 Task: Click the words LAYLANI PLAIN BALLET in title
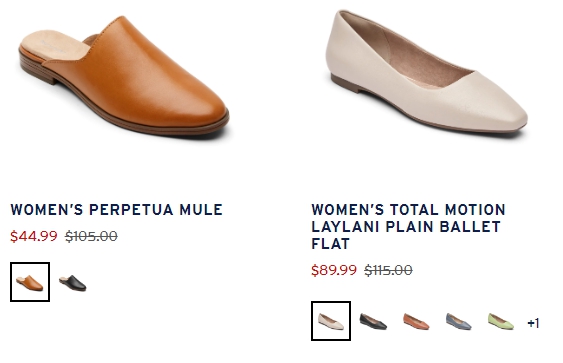pyautogui.click(x=406, y=227)
